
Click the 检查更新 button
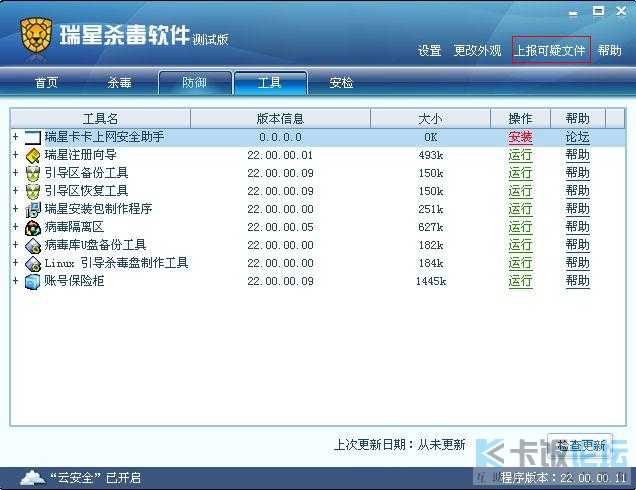[x=580, y=445]
